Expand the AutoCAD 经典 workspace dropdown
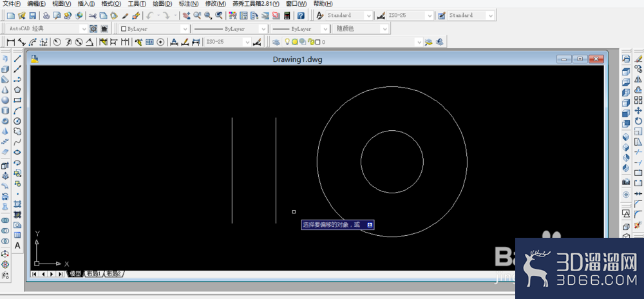 [84, 29]
